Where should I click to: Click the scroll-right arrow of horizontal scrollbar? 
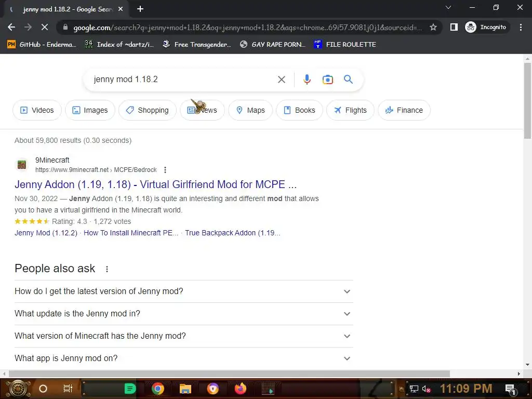coord(519,374)
